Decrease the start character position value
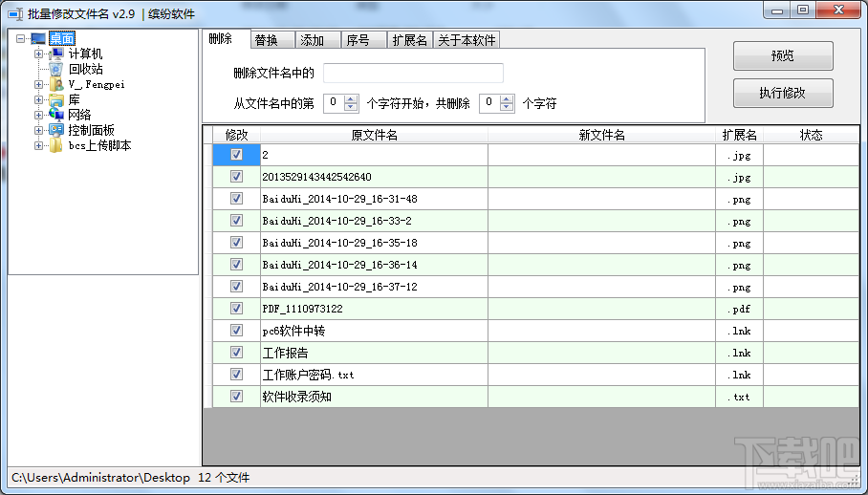Viewport: 868px width, 495px height. [x=351, y=107]
